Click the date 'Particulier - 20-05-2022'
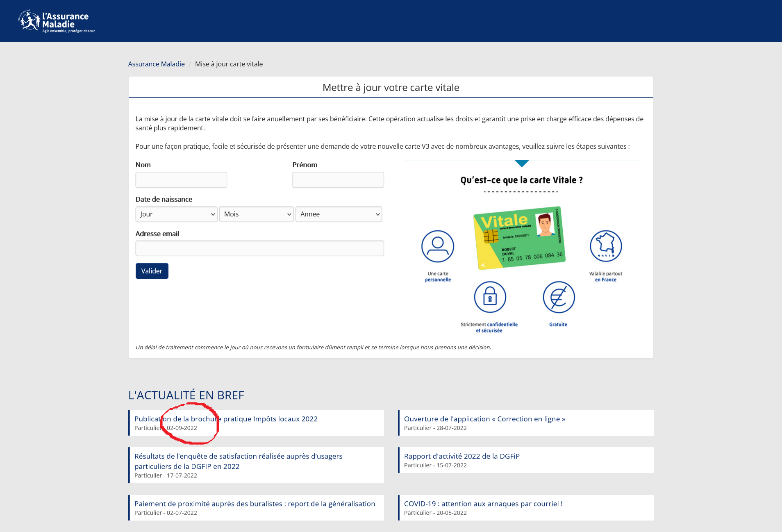 435,513
